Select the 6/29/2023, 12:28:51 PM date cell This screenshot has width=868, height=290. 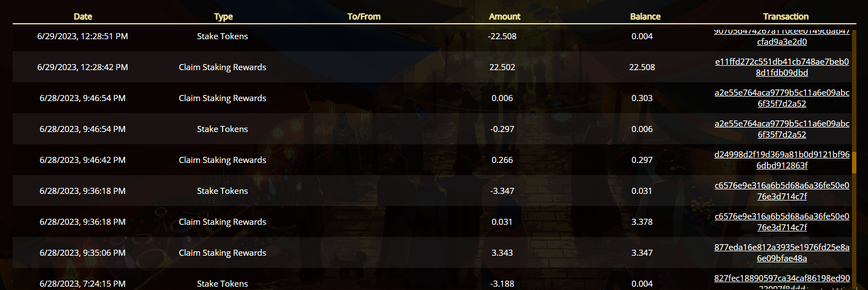tap(83, 36)
